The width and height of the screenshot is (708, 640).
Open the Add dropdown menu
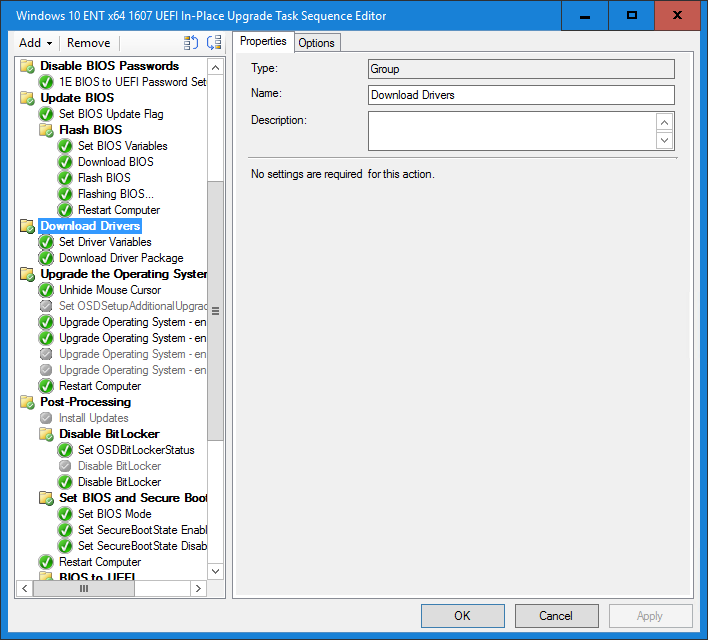tap(36, 43)
